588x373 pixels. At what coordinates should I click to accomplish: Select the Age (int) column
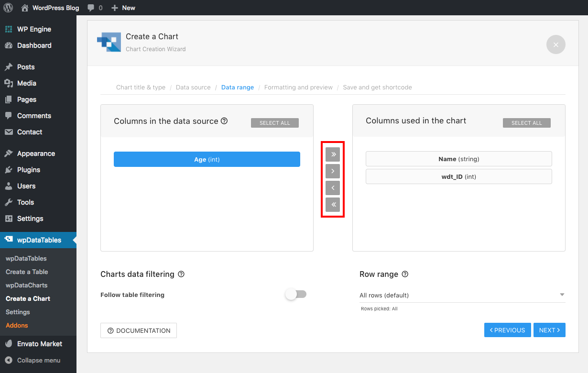pyautogui.click(x=207, y=159)
